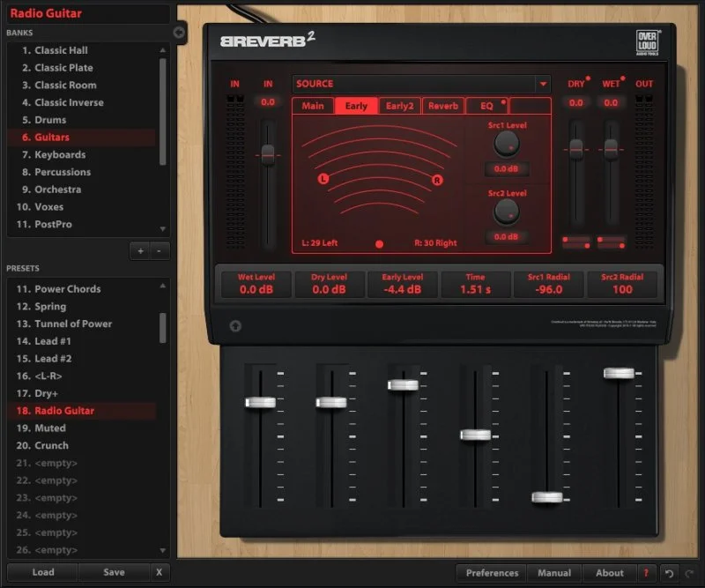The height and width of the screenshot is (588, 705).
Task: Click the Src2 Level 0.0 dB value
Action: tap(506, 236)
